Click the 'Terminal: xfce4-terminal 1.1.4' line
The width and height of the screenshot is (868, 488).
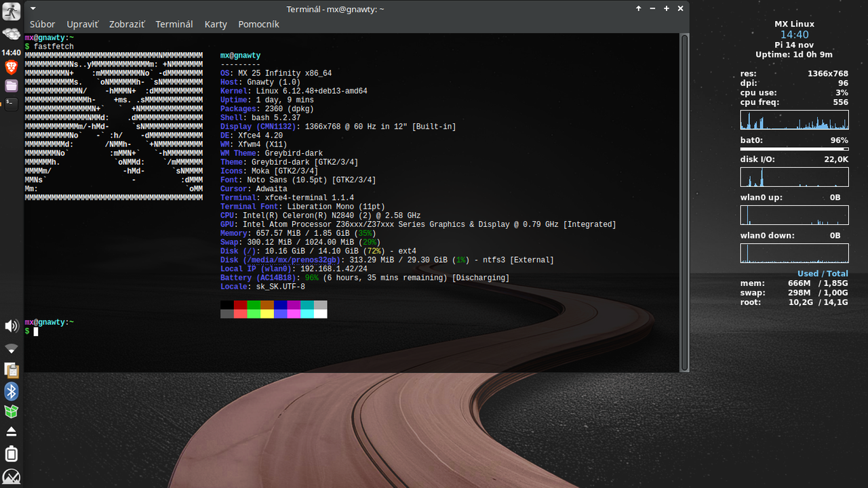(x=287, y=198)
